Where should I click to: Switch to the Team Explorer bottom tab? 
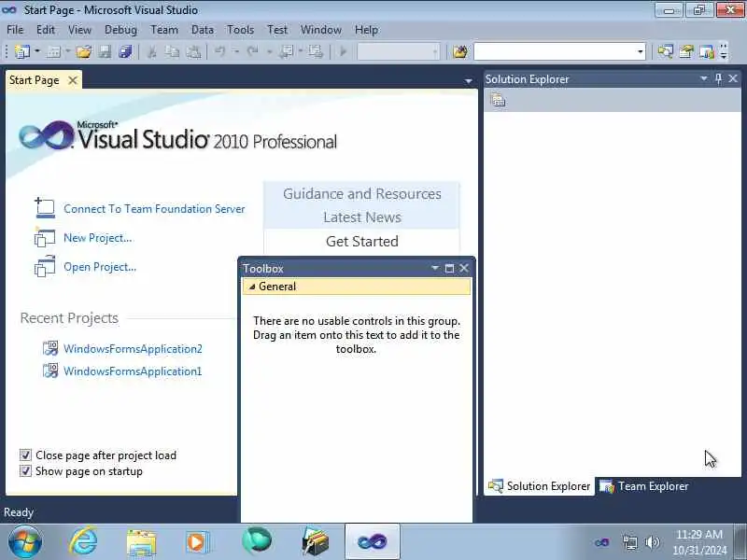[643, 486]
